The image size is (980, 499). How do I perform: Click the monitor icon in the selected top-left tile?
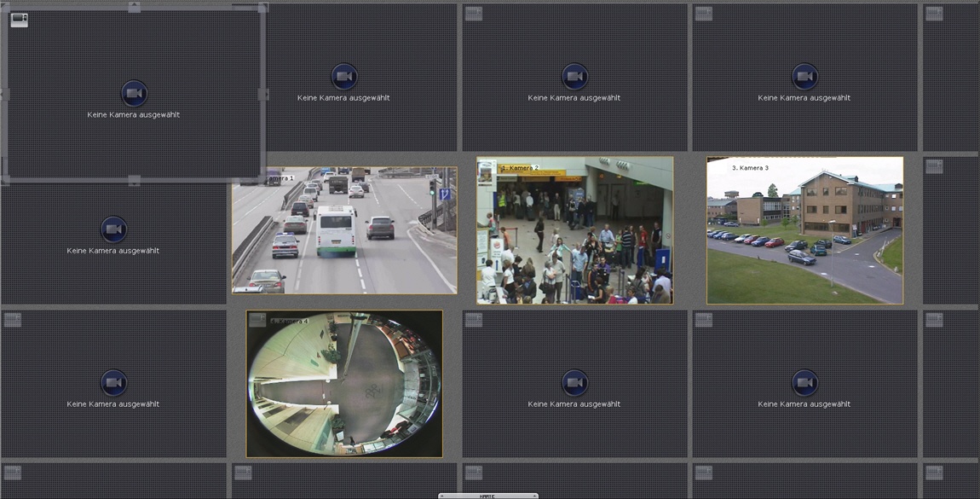tap(19, 20)
